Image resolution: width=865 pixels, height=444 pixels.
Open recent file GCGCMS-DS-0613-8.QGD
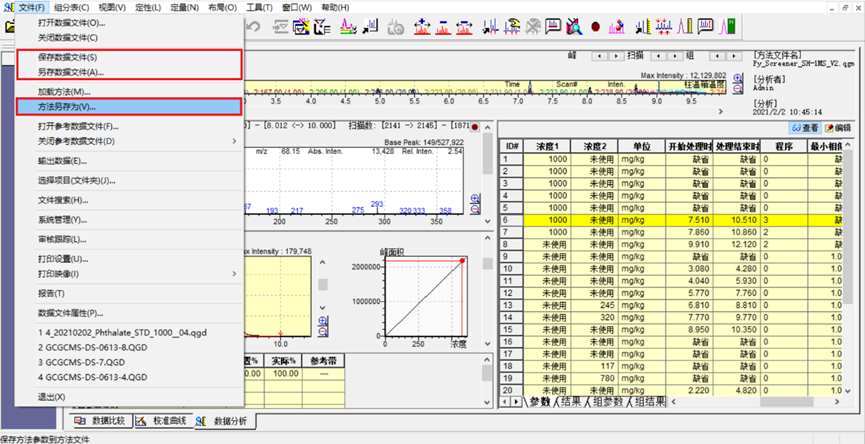pyautogui.click(x=92, y=345)
